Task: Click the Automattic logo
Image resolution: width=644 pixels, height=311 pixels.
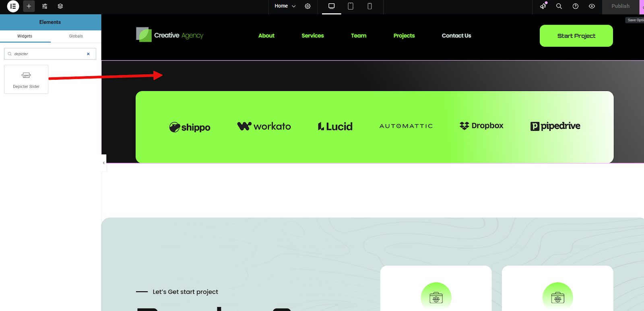Action: pos(406,126)
